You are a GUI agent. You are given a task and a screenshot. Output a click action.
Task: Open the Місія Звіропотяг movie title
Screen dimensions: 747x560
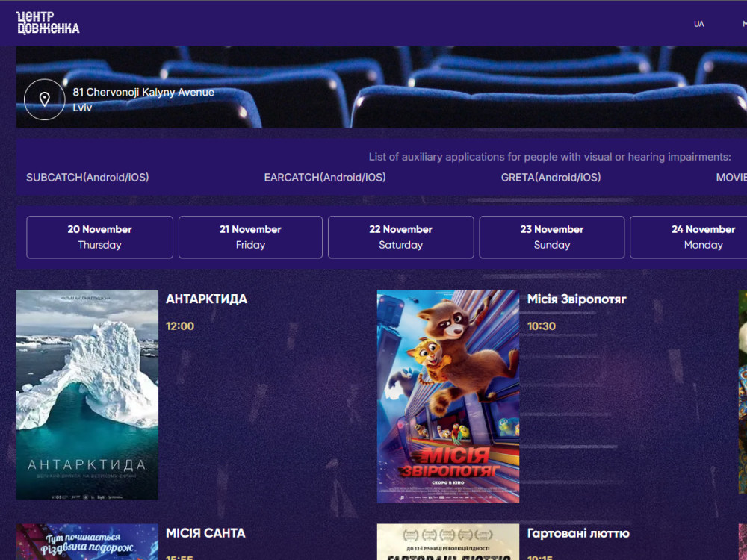577,299
